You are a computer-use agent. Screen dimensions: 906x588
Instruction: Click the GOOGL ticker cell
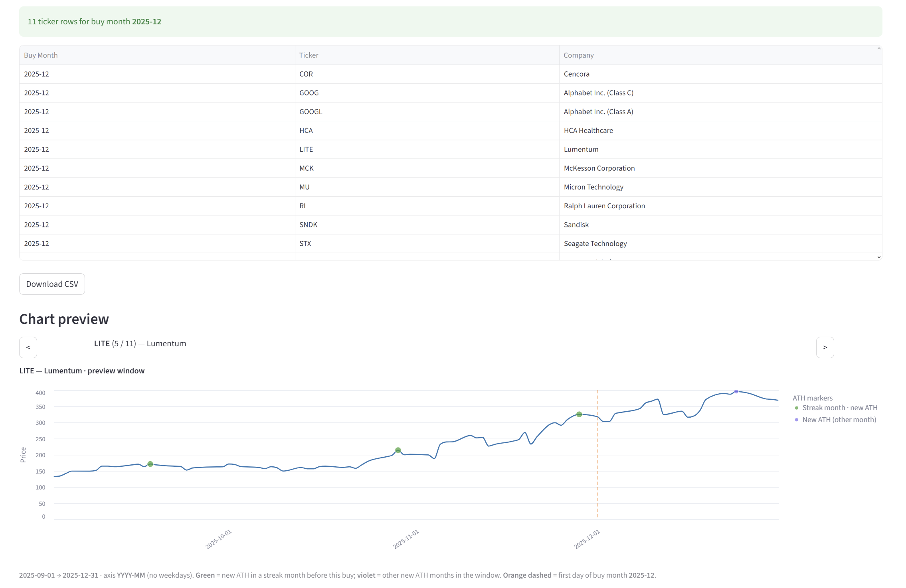(x=311, y=112)
